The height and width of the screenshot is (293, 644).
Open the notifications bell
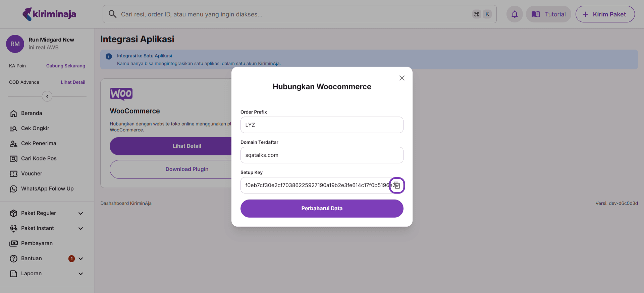pyautogui.click(x=515, y=14)
